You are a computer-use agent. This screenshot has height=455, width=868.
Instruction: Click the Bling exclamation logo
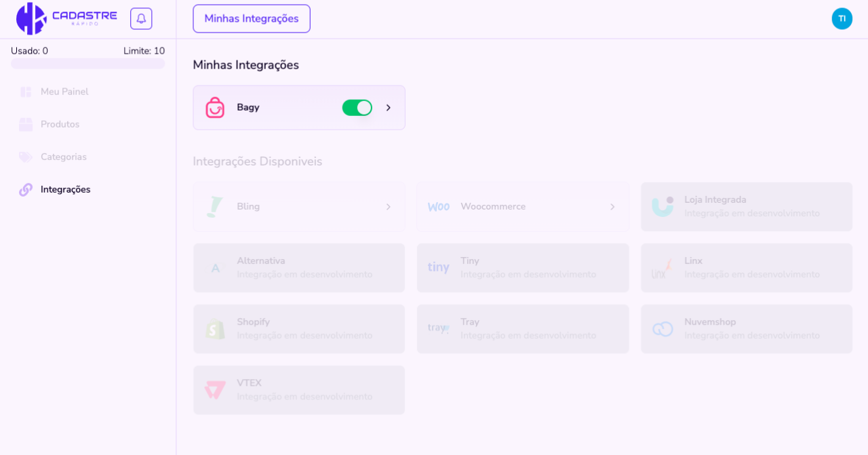(x=215, y=207)
